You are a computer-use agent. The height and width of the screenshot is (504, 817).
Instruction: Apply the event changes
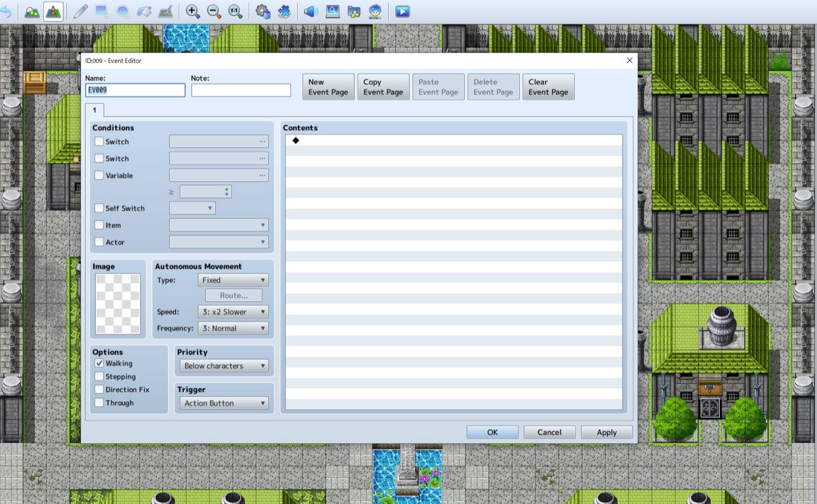click(606, 432)
